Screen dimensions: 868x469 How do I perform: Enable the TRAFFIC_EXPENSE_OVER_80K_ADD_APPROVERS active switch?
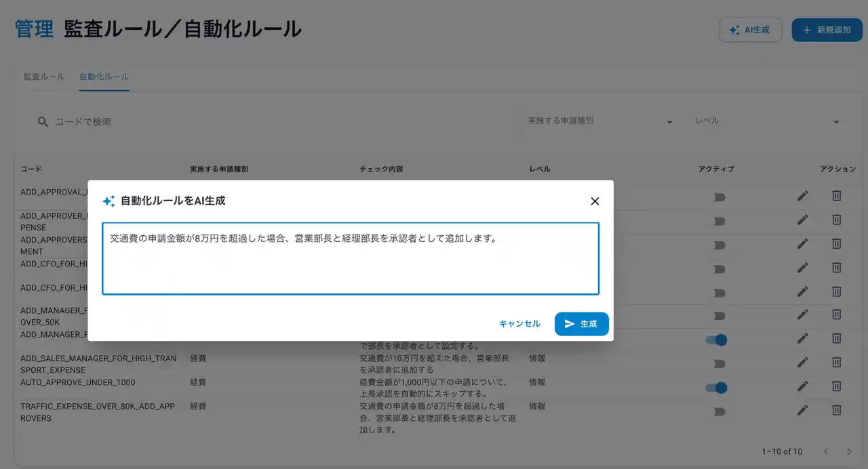716,411
